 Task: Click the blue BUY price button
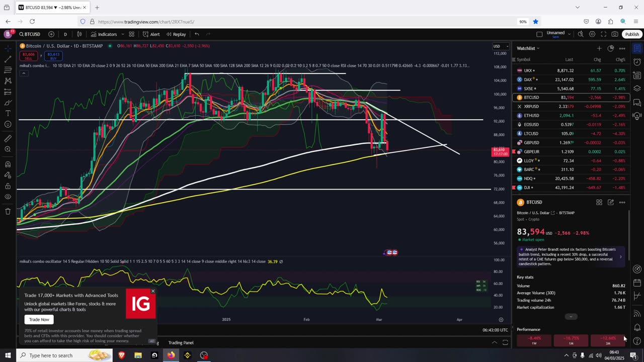pyautogui.click(x=53, y=56)
